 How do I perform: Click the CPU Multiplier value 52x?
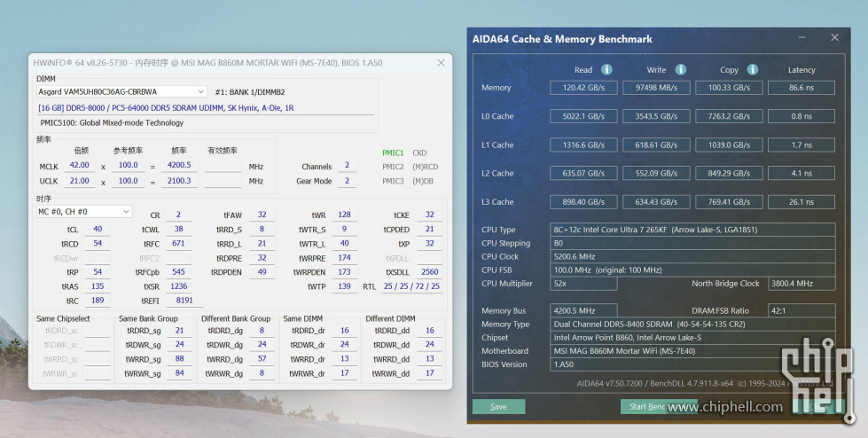tap(583, 283)
